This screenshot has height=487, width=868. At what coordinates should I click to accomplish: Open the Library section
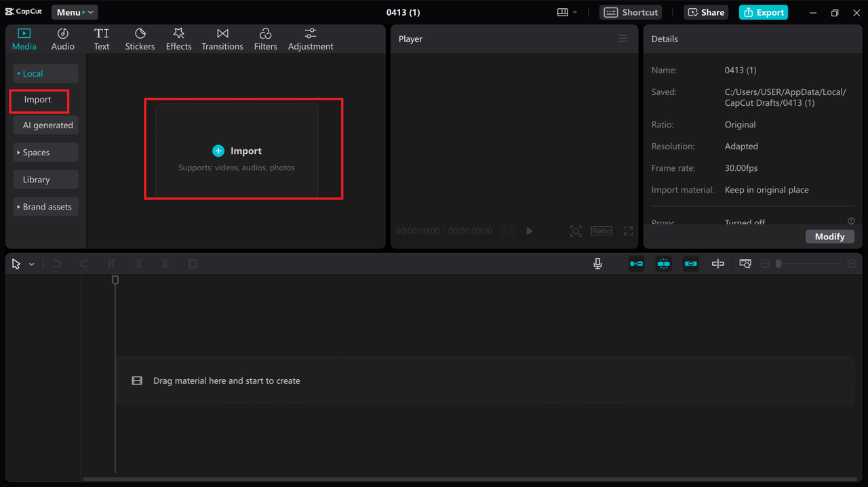click(45, 180)
